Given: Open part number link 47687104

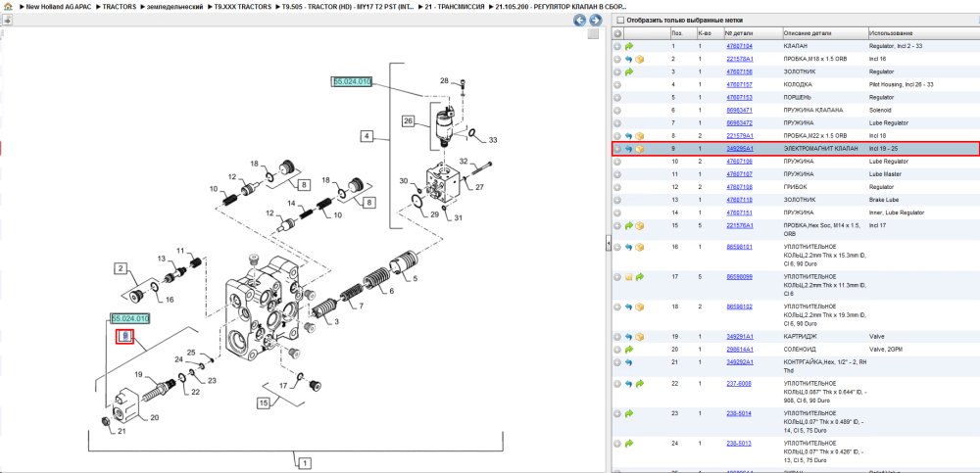Looking at the screenshot, I should coord(739,46).
